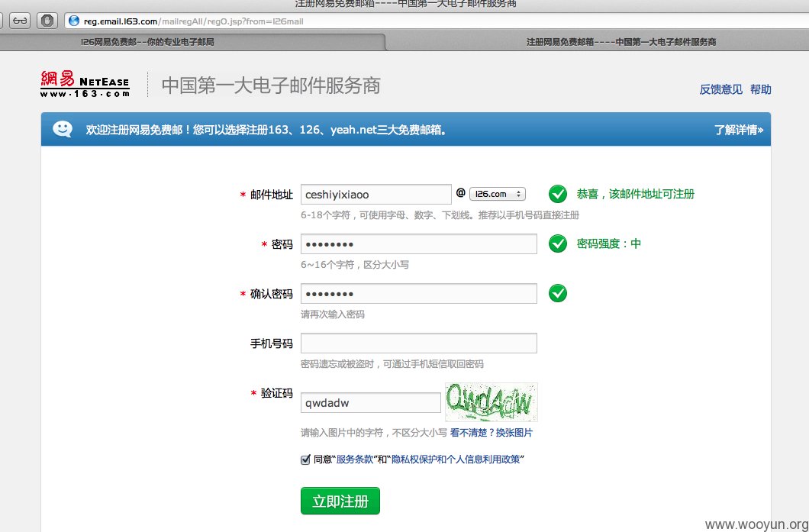Click green checkmark beside 密码强度：中

[x=558, y=243]
